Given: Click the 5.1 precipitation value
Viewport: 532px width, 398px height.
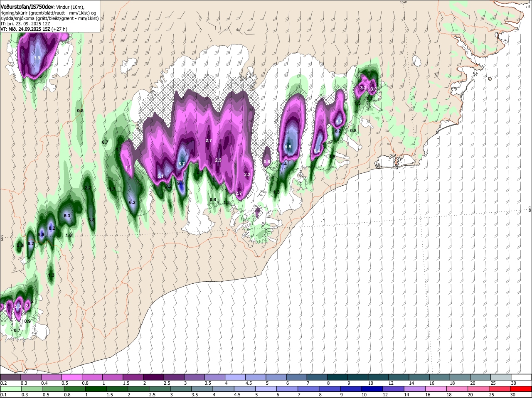Looking at the screenshot, I should pos(160,177).
